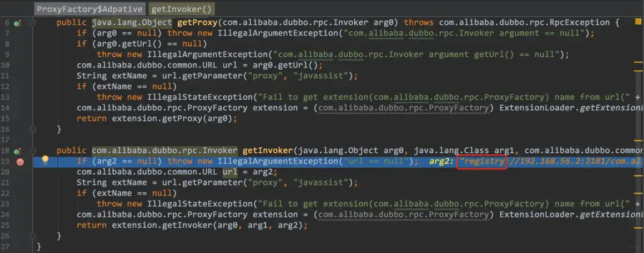Click the editor vertical scrollbar
Image resolution: width=644 pixels, height=253 pixels.
click(x=638, y=134)
